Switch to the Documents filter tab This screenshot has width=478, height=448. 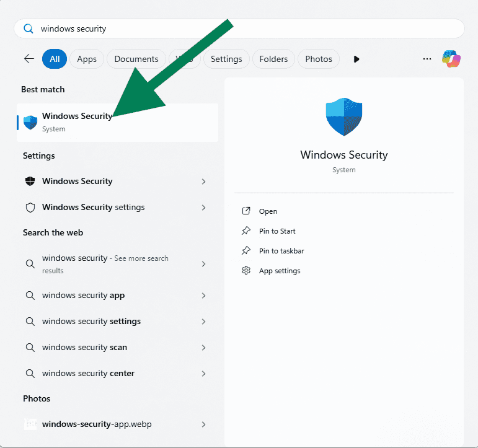(136, 59)
